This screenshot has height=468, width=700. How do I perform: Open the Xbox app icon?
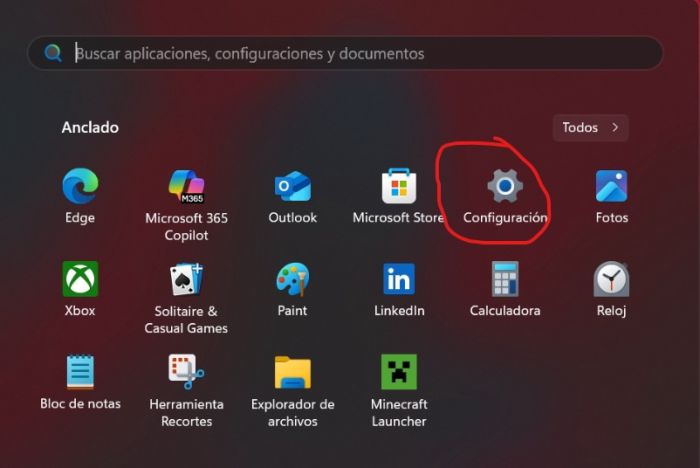click(80, 280)
